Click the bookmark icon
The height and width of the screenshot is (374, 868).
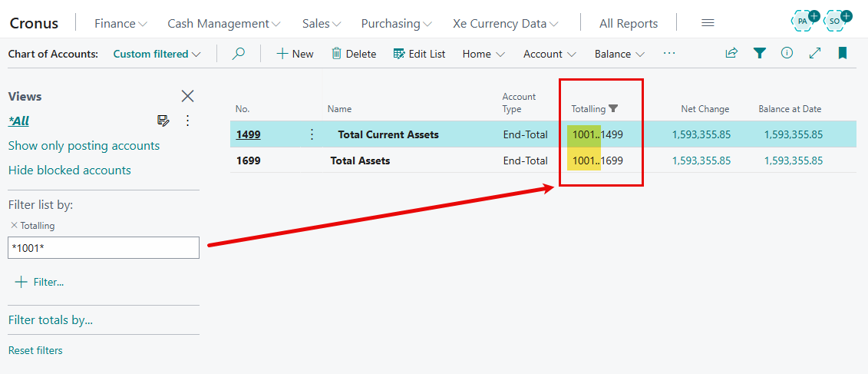click(x=843, y=54)
